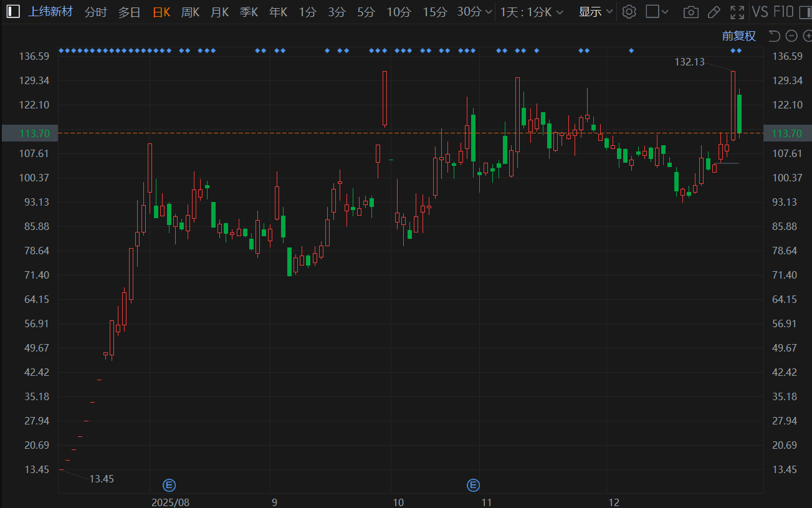
Task: Toggle the left sidebar panel icon
Action: click(x=13, y=12)
